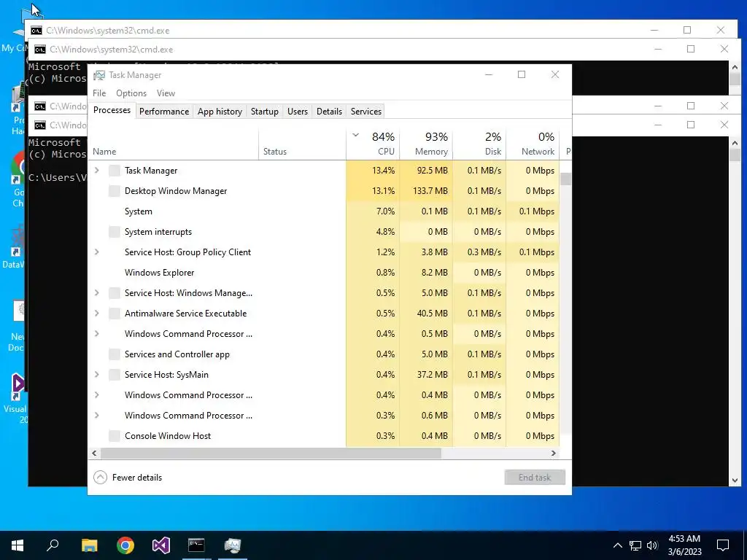Screen dimensions: 747x560
Task: Click the Services and Controller app icon
Action: point(115,354)
